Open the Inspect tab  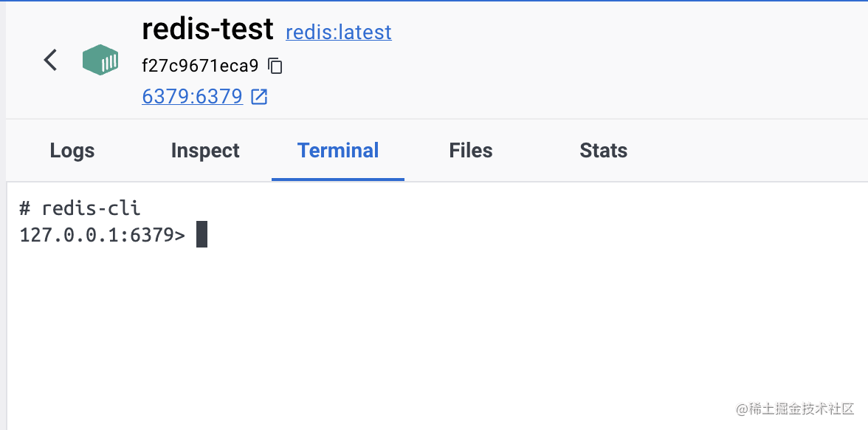click(x=205, y=150)
